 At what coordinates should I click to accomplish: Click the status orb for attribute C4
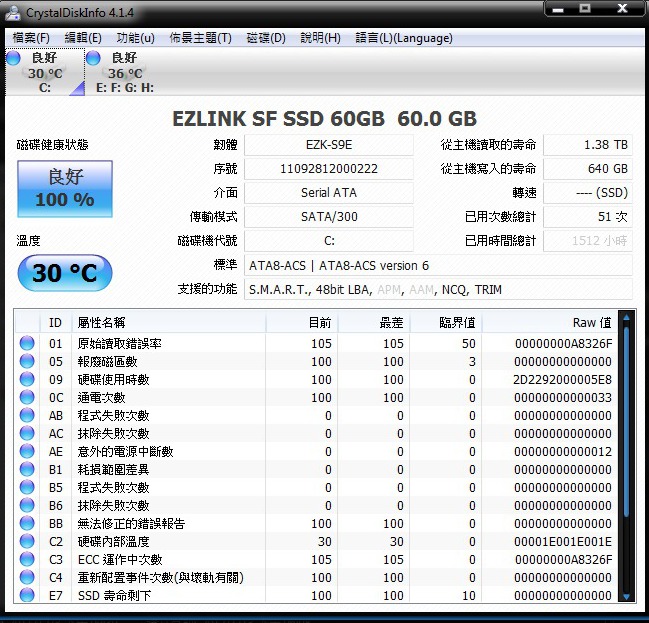[x=27, y=577]
